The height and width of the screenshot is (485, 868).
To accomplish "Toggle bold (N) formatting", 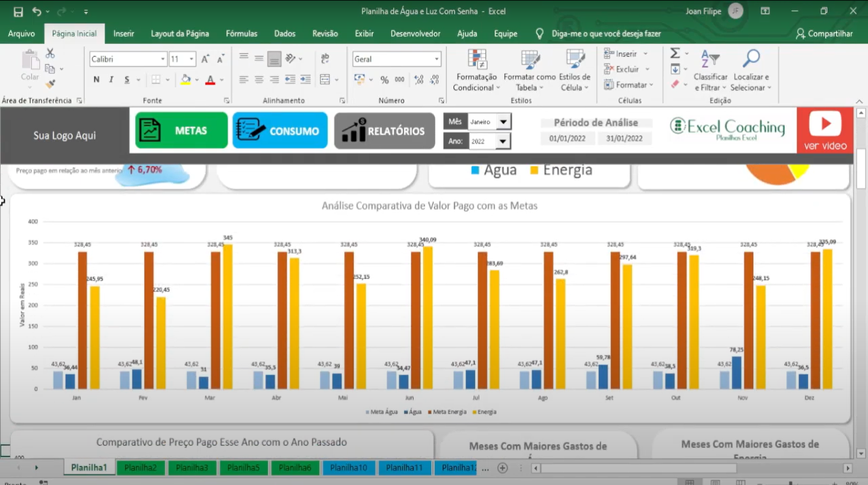I will (96, 80).
